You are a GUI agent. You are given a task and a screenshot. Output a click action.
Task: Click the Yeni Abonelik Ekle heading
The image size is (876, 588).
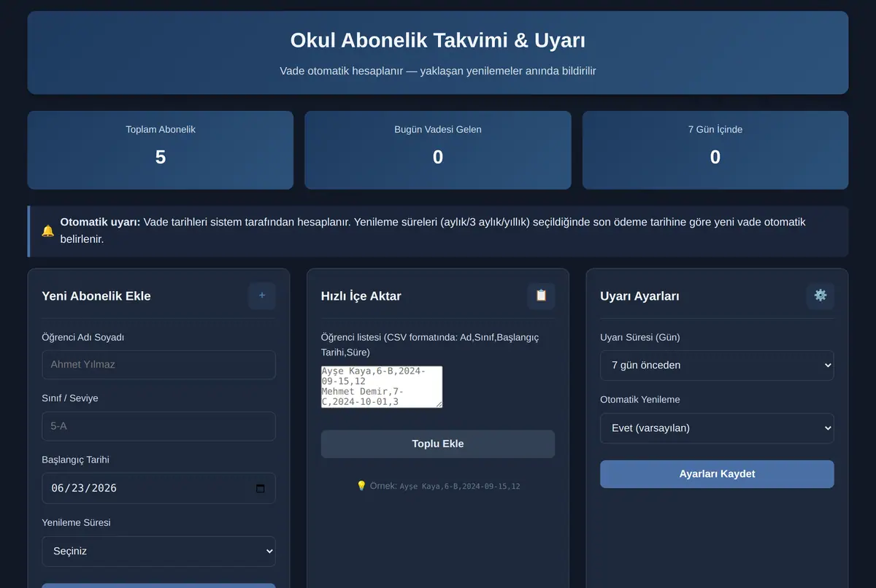click(x=96, y=295)
